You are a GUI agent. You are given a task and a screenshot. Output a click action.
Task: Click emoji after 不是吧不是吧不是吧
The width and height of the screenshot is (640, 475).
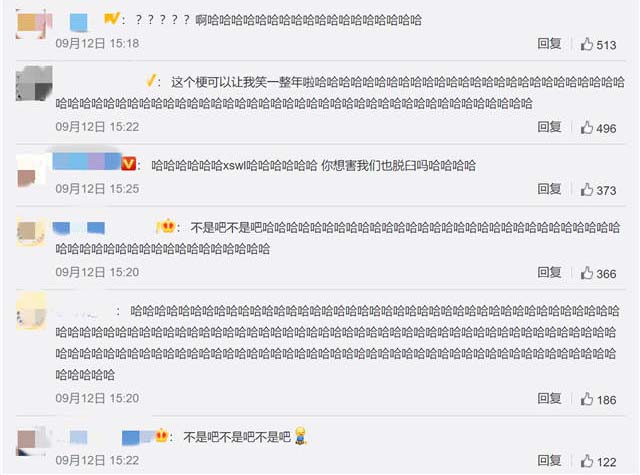300,436
